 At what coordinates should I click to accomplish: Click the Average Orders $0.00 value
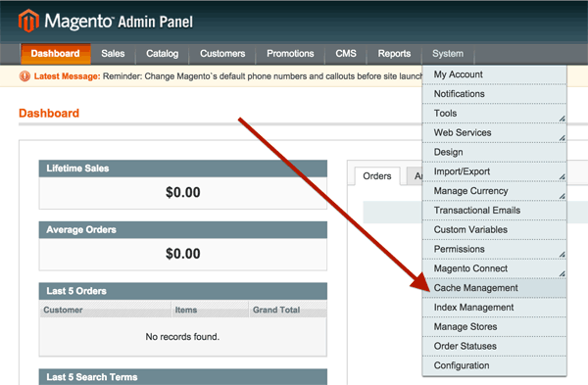tap(183, 254)
